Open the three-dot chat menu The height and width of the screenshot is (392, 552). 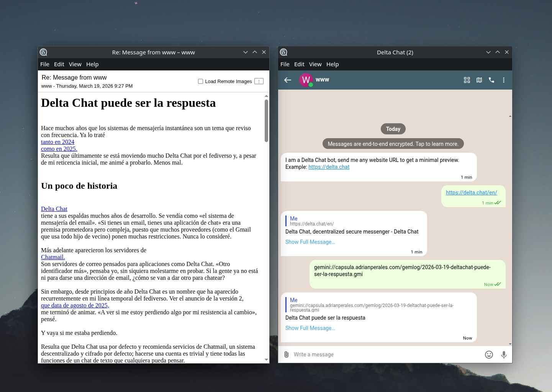coord(504,80)
